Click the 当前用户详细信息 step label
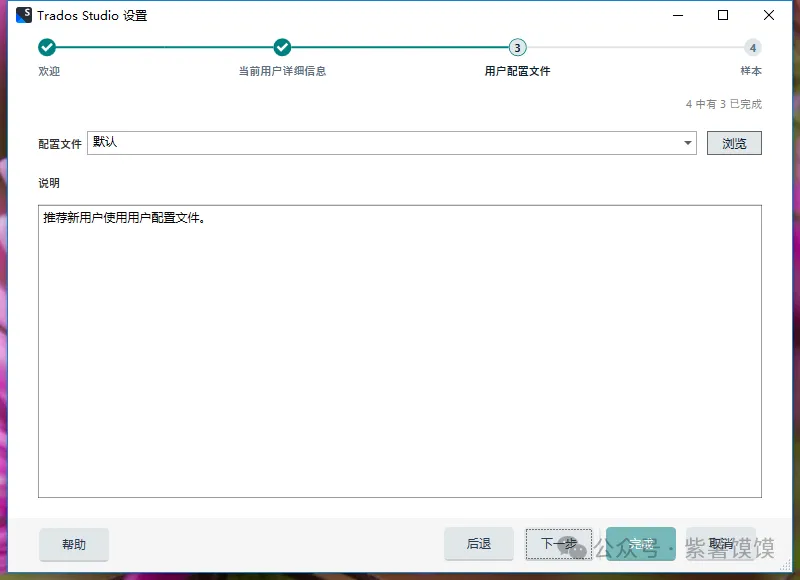The height and width of the screenshot is (580, 800). (x=282, y=71)
